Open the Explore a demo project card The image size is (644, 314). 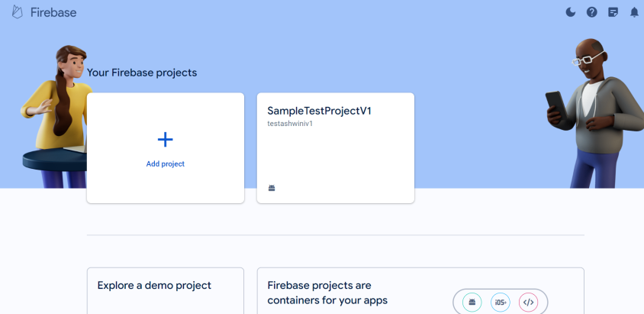(x=166, y=291)
